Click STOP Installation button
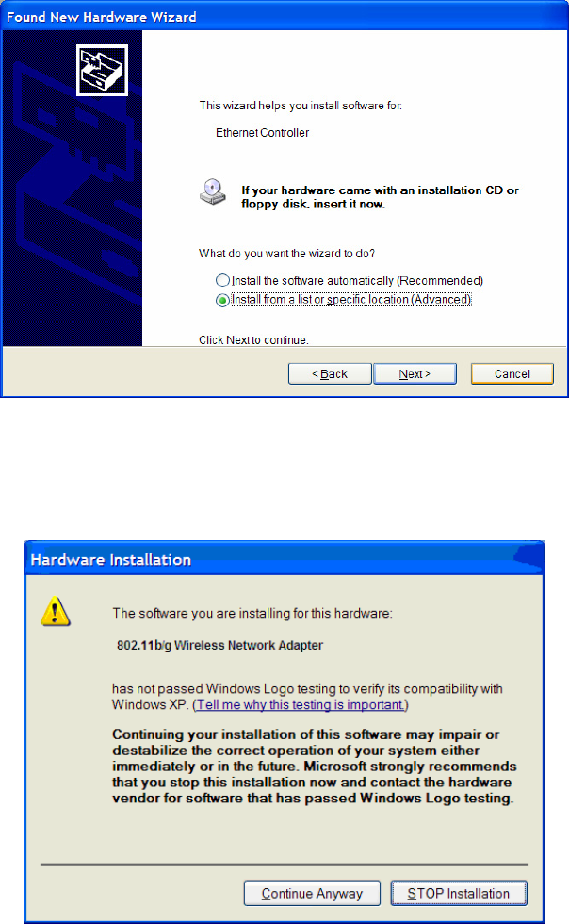569x924 pixels. (x=458, y=894)
